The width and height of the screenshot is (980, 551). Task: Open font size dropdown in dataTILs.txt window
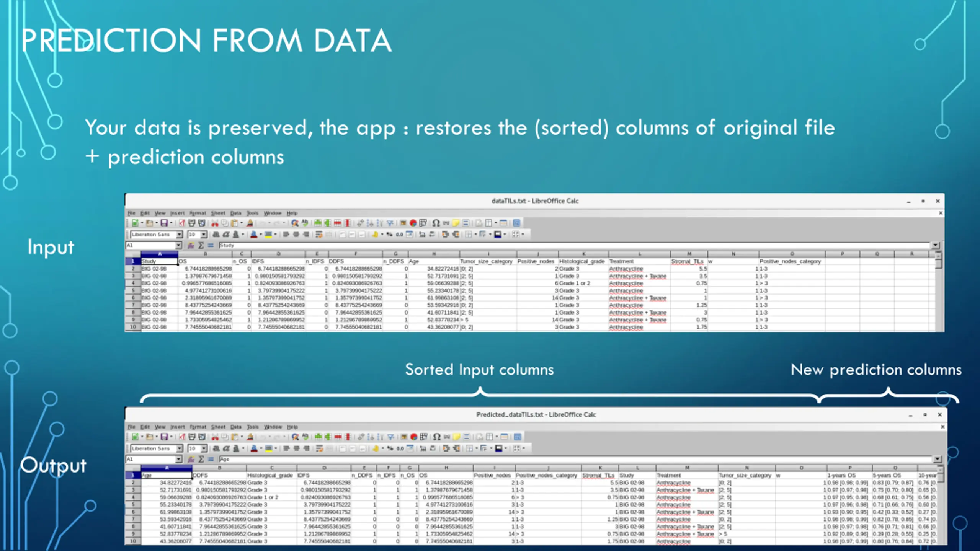pos(204,235)
